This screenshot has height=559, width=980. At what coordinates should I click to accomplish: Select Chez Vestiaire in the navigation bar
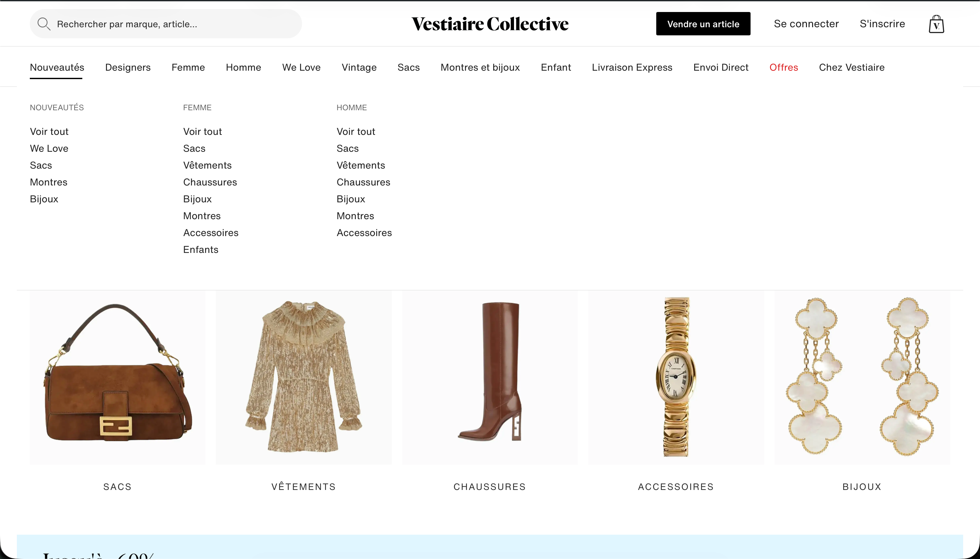point(851,67)
